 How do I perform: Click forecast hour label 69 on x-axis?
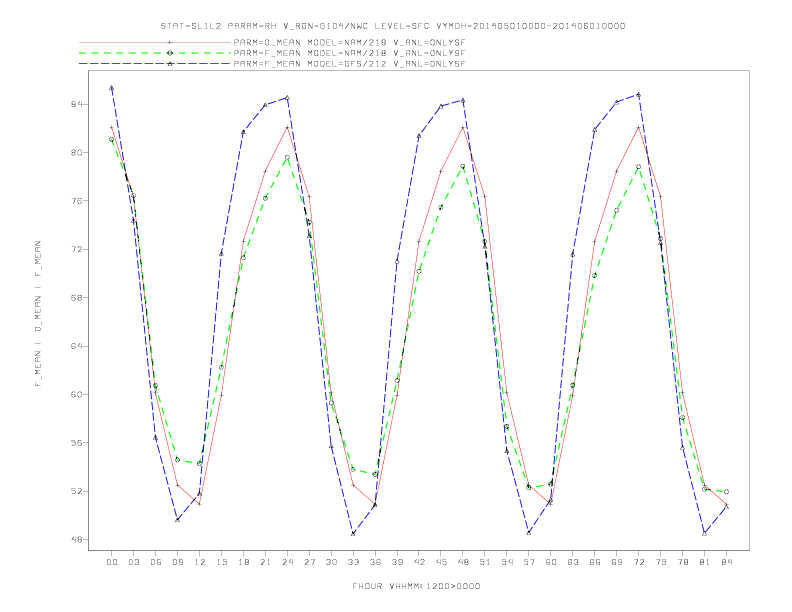click(x=617, y=562)
